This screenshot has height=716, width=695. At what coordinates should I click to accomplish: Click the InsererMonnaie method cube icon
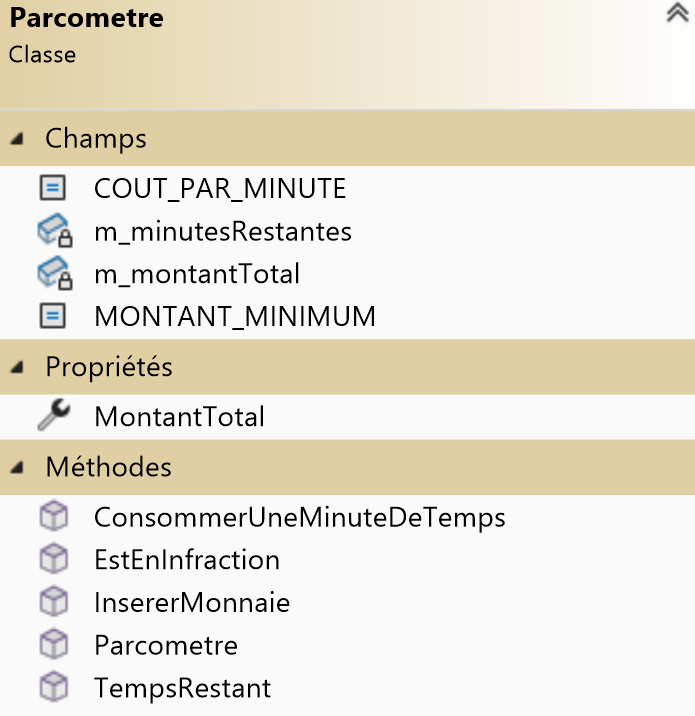pyautogui.click(x=53, y=603)
